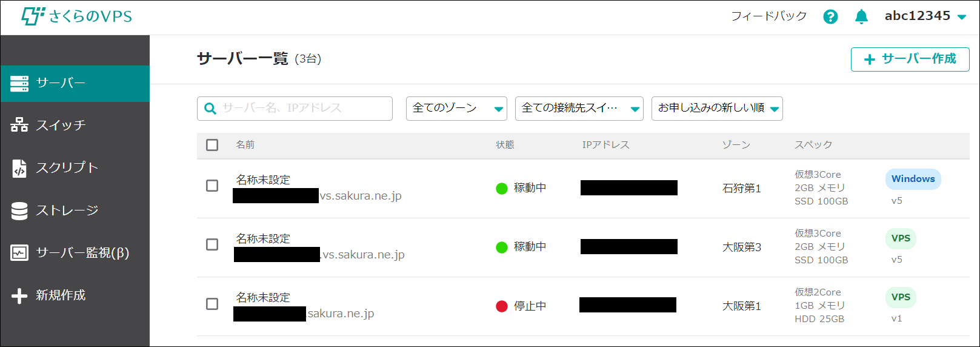This screenshot has height=347, width=980.
Task: Open the 全ての接続先スイッチ switch filter dropdown
Action: [579, 109]
